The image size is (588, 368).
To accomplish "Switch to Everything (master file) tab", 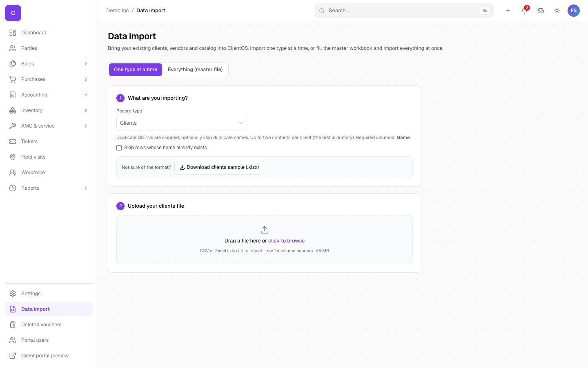I will click(x=195, y=70).
